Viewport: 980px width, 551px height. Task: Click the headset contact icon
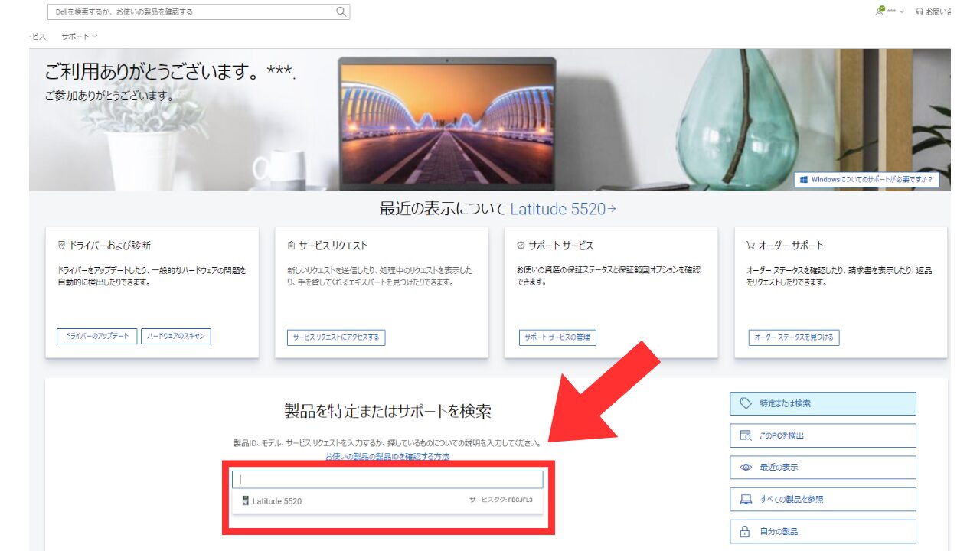(x=920, y=12)
